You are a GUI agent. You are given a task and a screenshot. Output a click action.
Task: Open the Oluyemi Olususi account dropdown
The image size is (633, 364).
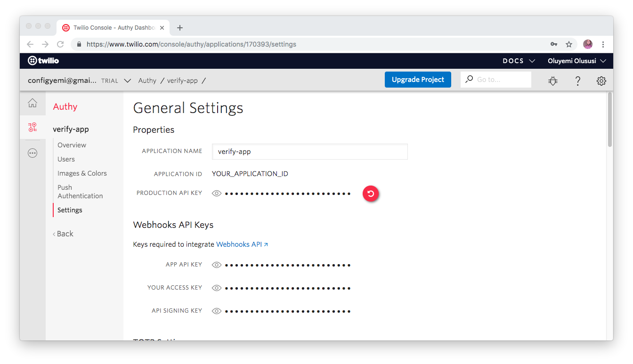(x=576, y=61)
